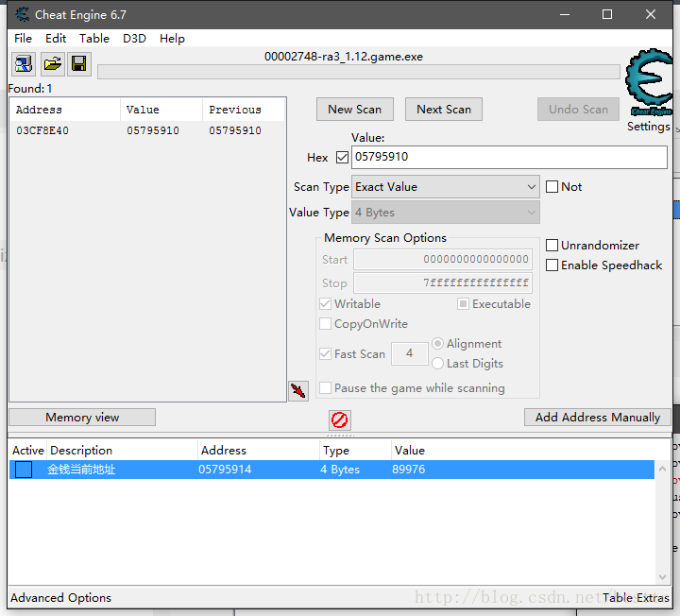Open Advanced Options
This screenshot has width=680, height=616.
60,598
